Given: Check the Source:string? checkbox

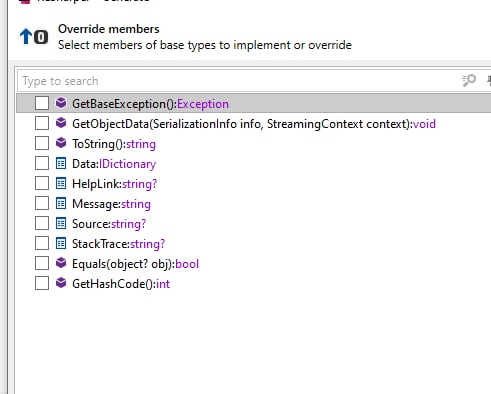Looking at the screenshot, I should pos(42,223).
